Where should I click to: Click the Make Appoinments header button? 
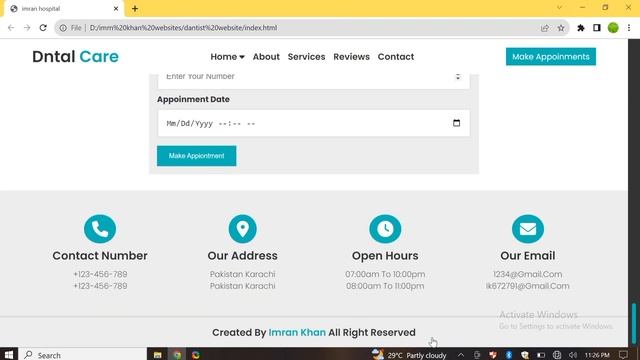551,57
